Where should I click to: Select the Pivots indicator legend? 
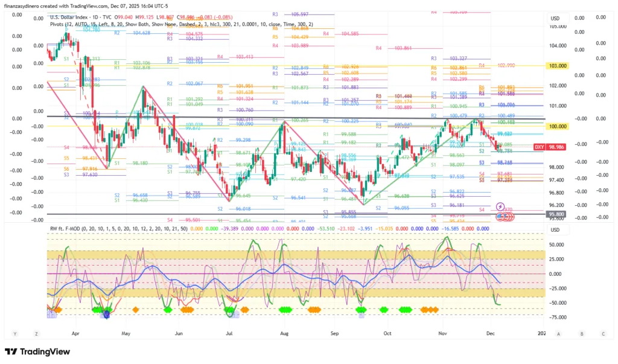point(59,25)
